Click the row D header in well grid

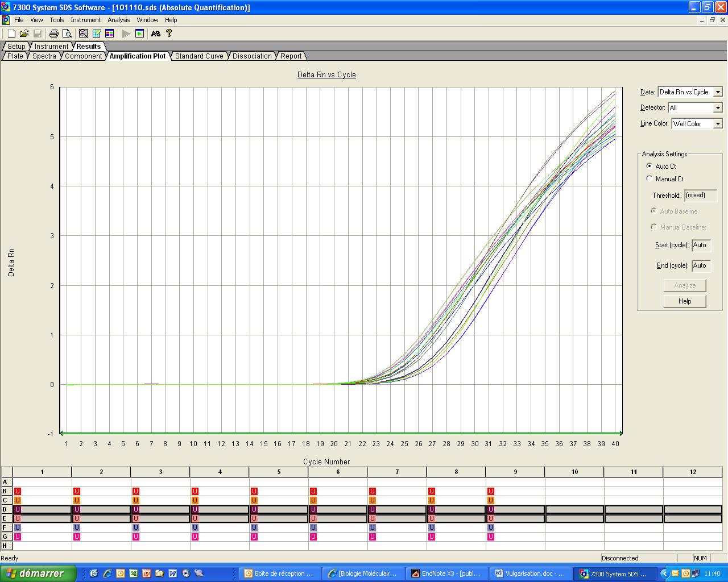click(6, 509)
